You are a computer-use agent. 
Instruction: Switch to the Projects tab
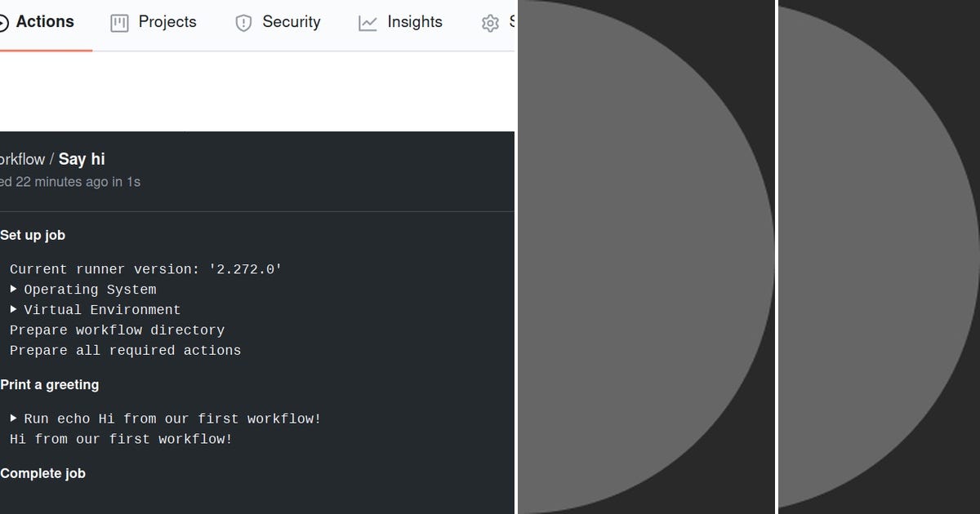click(168, 22)
